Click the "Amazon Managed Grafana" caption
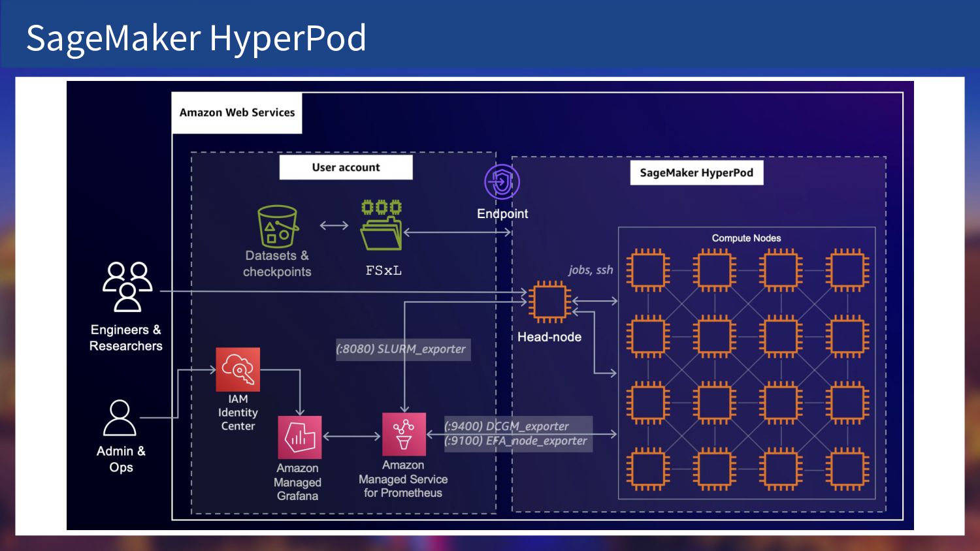The image size is (980, 551). (x=297, y=482)
